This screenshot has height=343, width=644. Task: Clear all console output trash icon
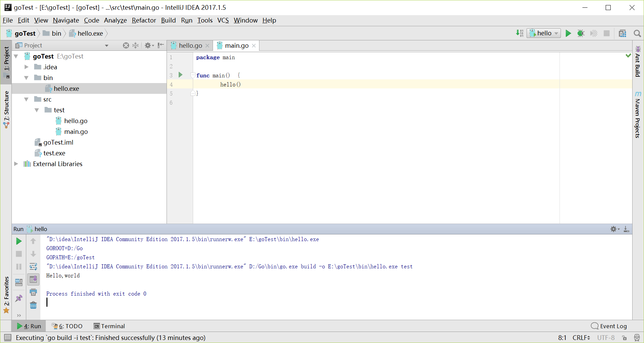pyautogui.click(x=33, y=305)
